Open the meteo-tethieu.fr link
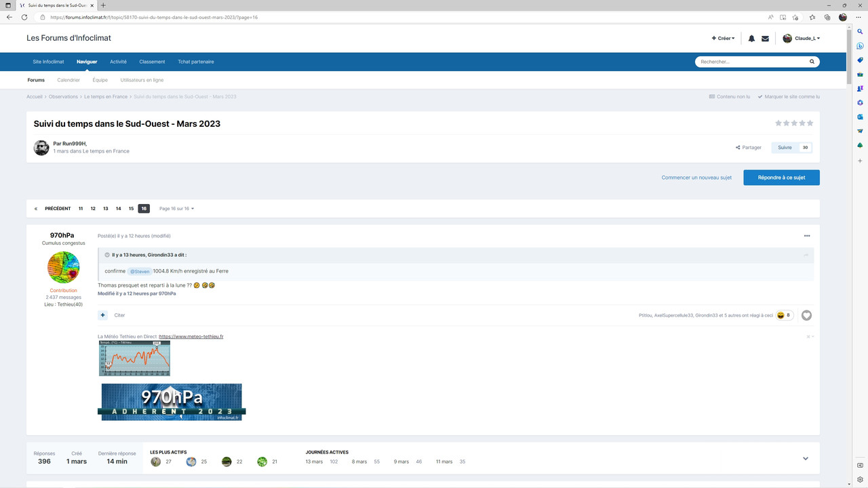Viewport: 868px width, 488px height. click(x=191, y=337)
